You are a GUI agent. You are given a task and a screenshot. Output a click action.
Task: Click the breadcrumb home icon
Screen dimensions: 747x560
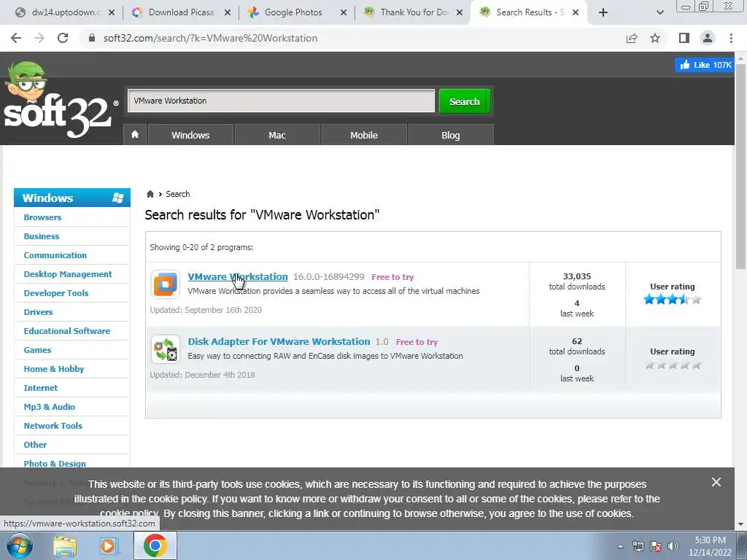point(150,194)
